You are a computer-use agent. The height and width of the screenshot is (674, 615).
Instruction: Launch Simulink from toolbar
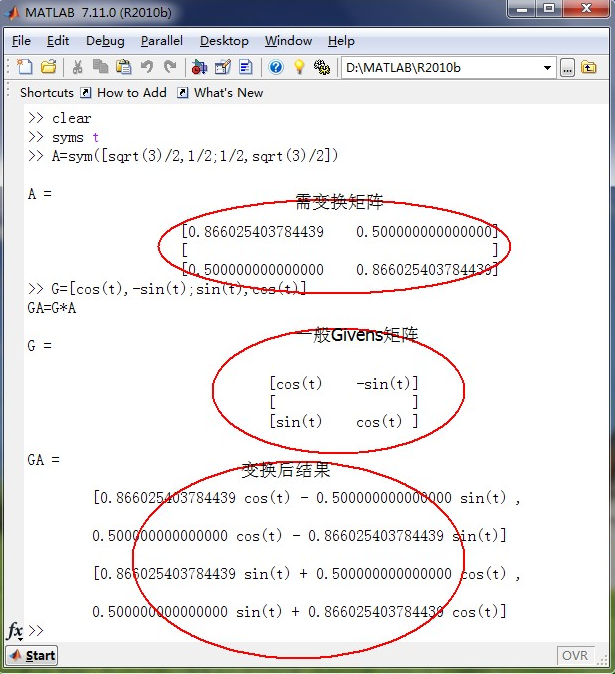tap(199, 67)
